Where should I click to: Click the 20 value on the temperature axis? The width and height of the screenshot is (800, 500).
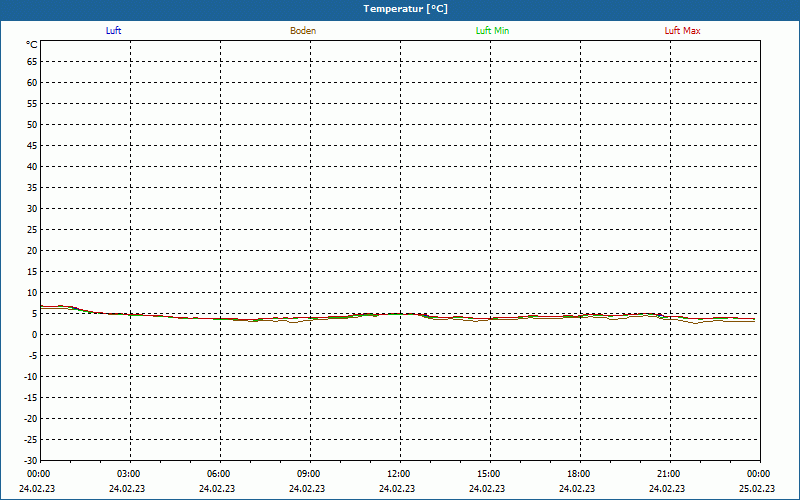(x=32, y=251)
